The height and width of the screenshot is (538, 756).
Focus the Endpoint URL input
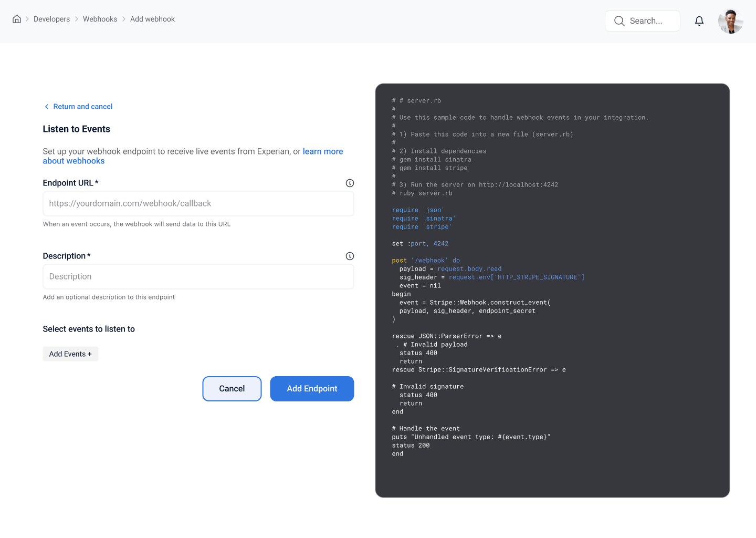coord(198,203)
